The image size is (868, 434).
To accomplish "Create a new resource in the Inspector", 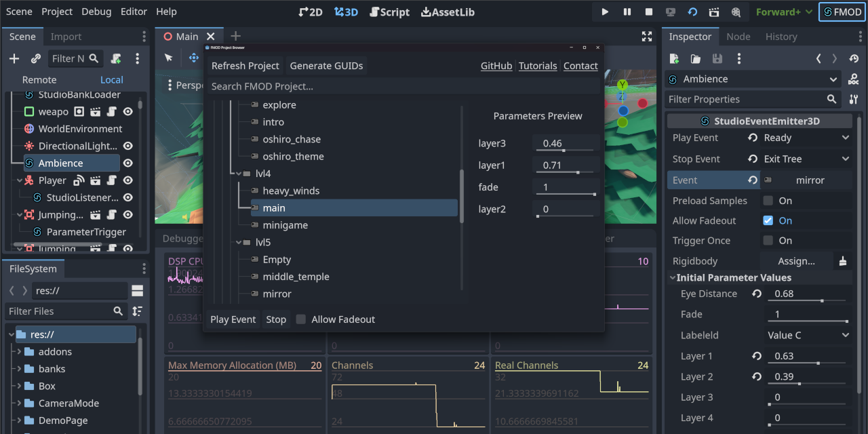I will coord(673,59).
